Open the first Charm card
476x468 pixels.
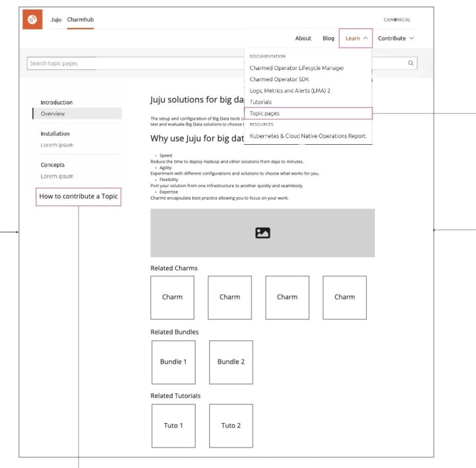172,297
